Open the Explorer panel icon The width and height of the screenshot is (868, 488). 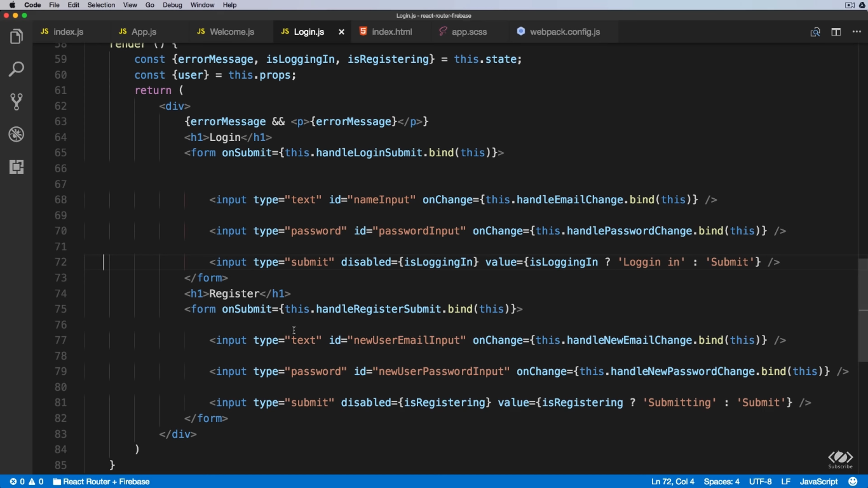point(17,37)
